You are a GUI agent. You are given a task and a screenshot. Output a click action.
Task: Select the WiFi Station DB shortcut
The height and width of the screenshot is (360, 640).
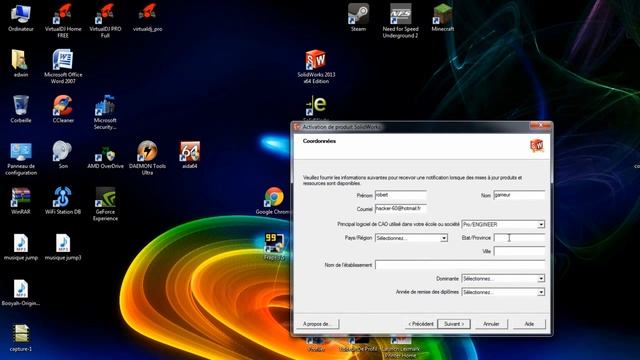pos(63,201)
